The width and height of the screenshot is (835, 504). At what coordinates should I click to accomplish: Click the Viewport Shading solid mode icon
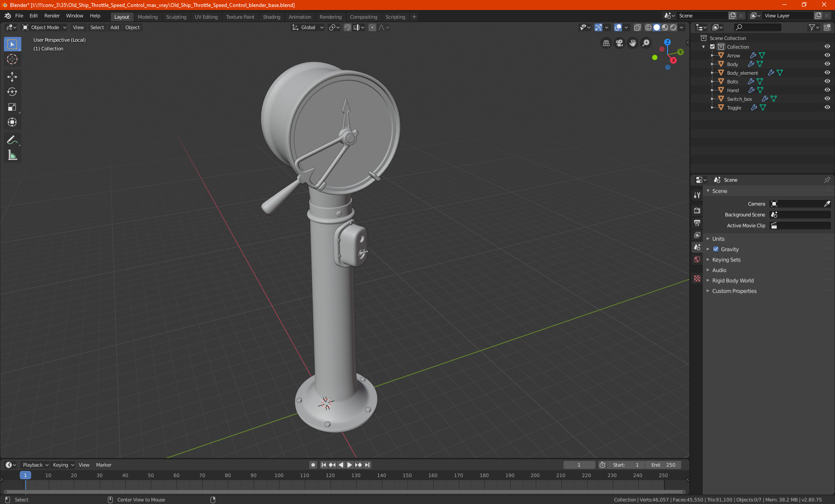(x=656, y=27)
